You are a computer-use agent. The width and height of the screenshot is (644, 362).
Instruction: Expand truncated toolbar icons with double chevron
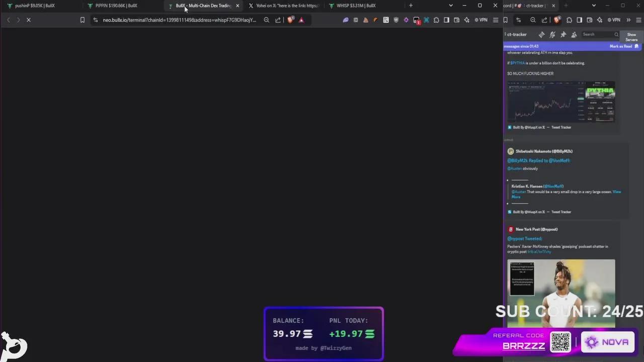tap(628, 20)
